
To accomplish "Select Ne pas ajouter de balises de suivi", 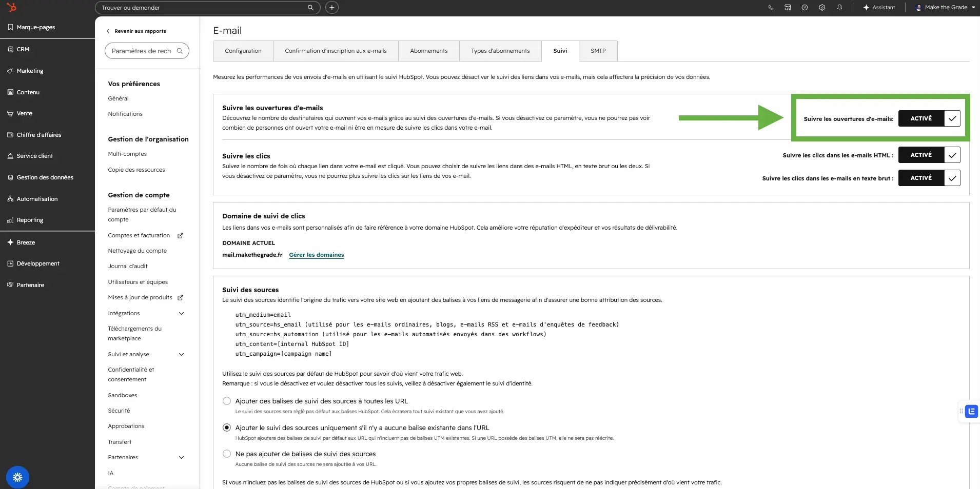I will [x=227, y=454].
